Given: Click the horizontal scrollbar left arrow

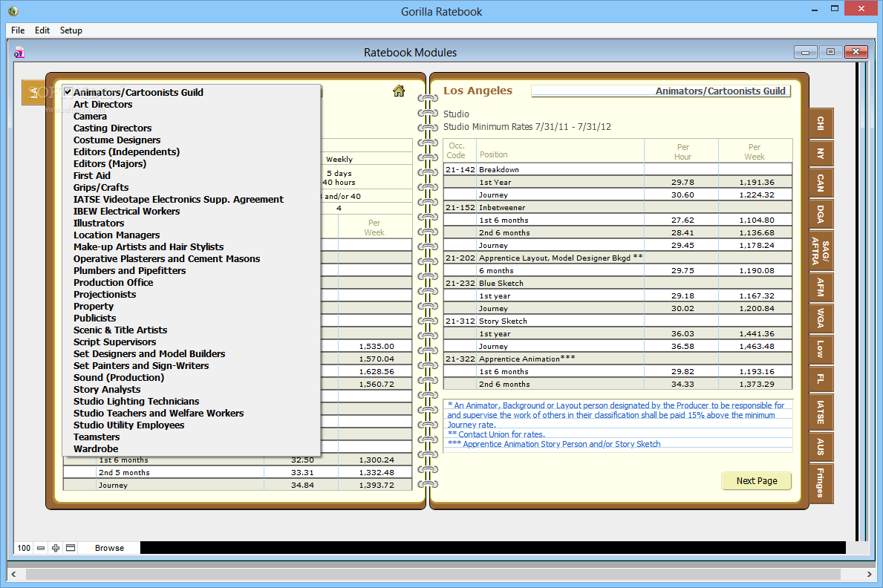Looking at the screenshot, I should coord(13,574).
